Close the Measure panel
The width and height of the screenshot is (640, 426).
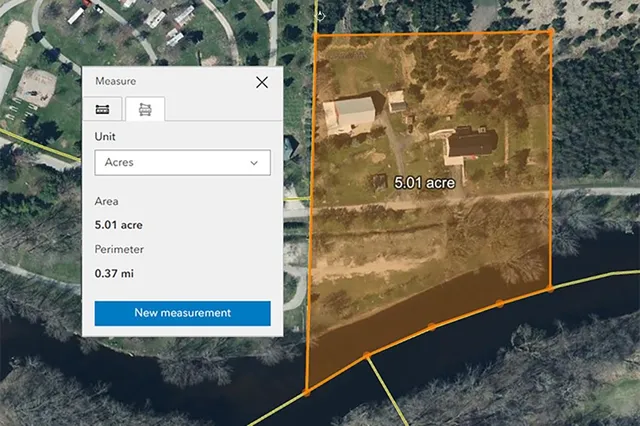point(262,82)
